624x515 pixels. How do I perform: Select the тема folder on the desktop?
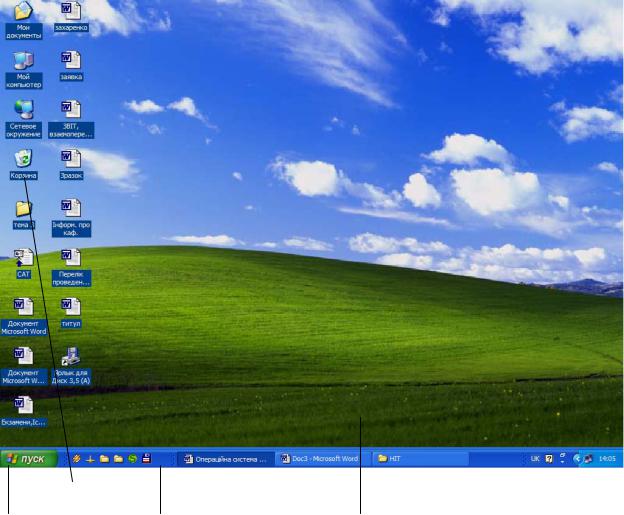click(x=23, y=215)
